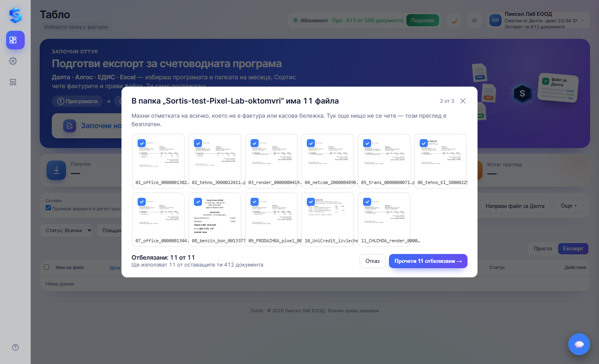Image resolution: width=599 pixels, height=364 pixels.
Task: Open the Статус: Всички dropdown
Action: pyautogui.click(x=66, y=231)
